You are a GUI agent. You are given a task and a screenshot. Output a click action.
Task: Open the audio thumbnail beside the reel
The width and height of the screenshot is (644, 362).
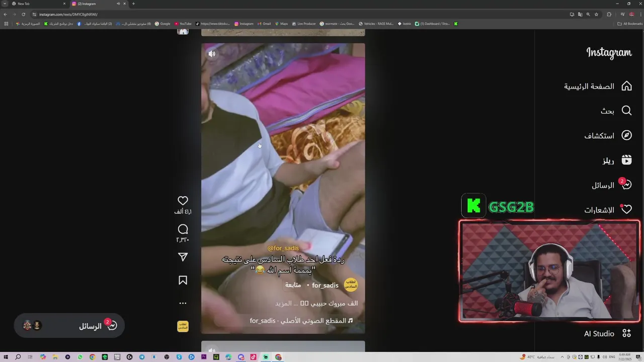click(183, 326)
